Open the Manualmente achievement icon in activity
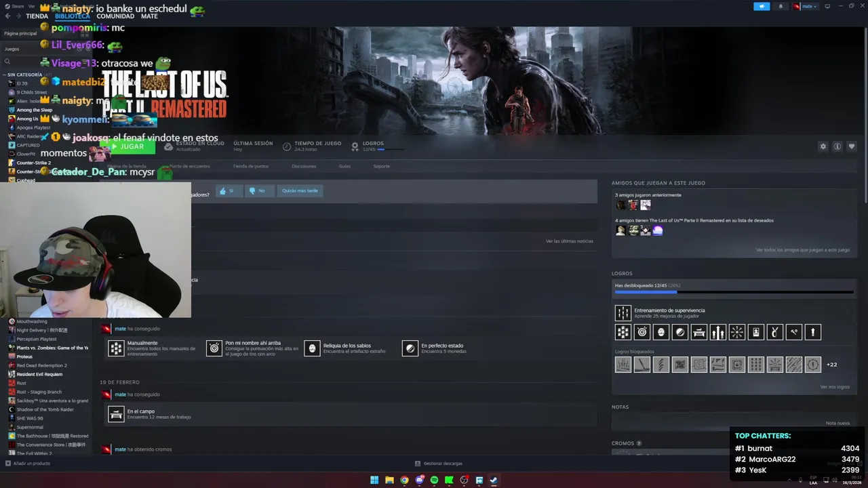Image resolution: width=868 pixels, height=488 pixels. pyautogui.click(x=116, y=348)
